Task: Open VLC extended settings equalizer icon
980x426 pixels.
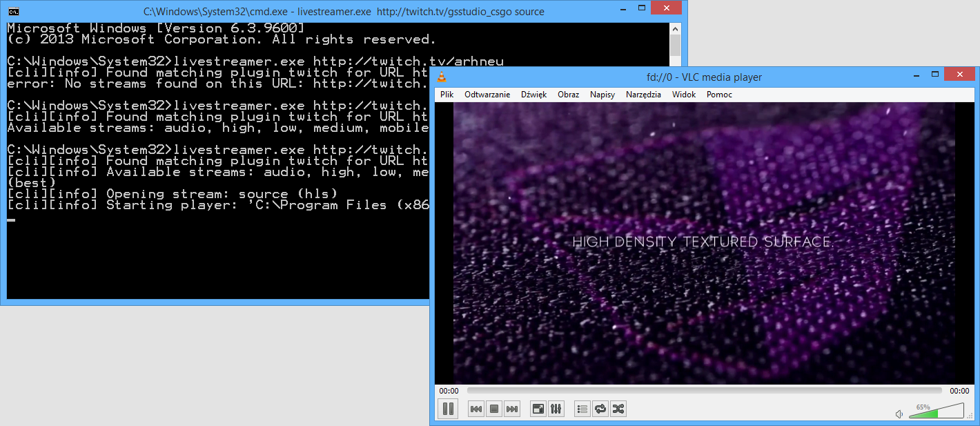Action: [x=556, y=409]
